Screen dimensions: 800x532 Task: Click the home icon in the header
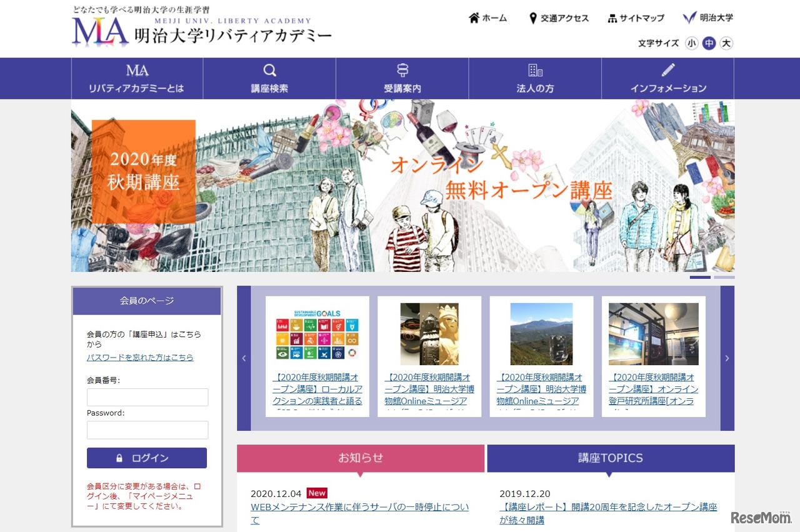[x=474, y=18]
